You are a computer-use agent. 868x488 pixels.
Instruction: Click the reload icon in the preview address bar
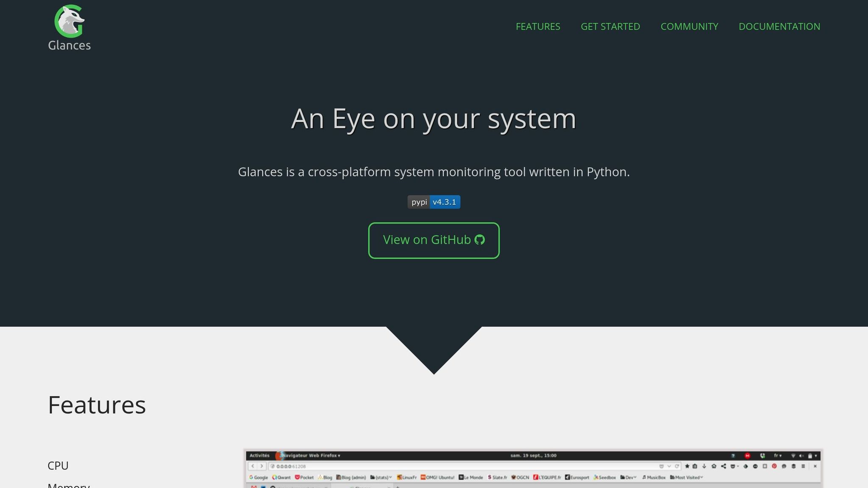click(x=677, y=466)
